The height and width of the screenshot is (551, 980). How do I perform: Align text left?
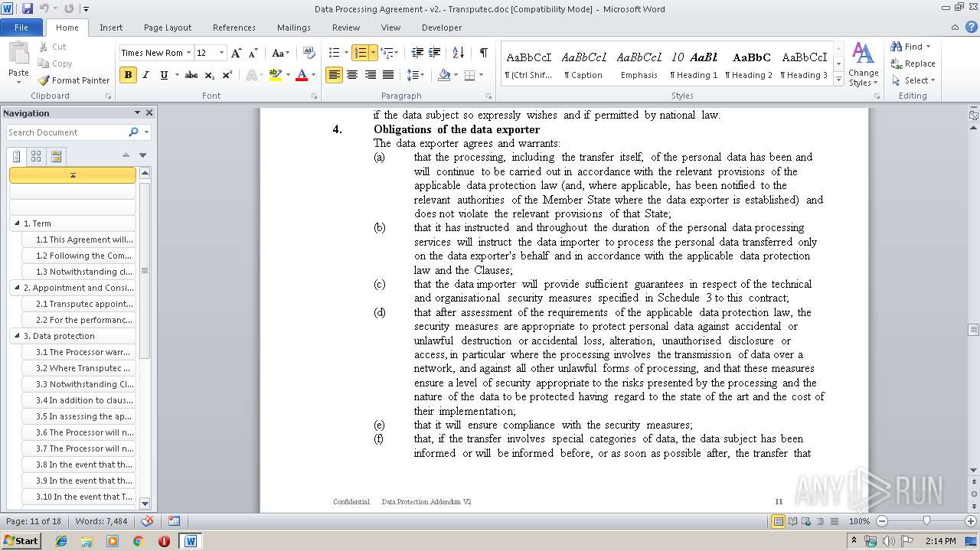tap(334, 75)
